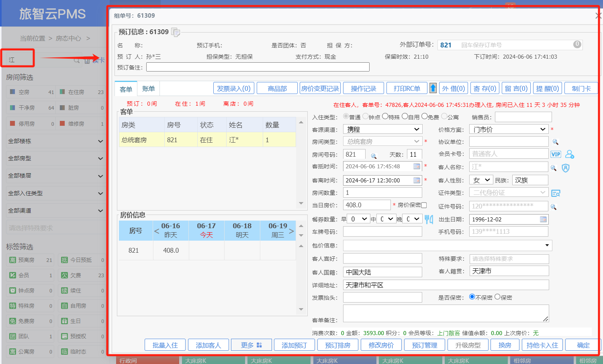The height and width of the screenshot is (364, 603).
Task: Filter by 在住房 green status swatch
Action: 62,92
